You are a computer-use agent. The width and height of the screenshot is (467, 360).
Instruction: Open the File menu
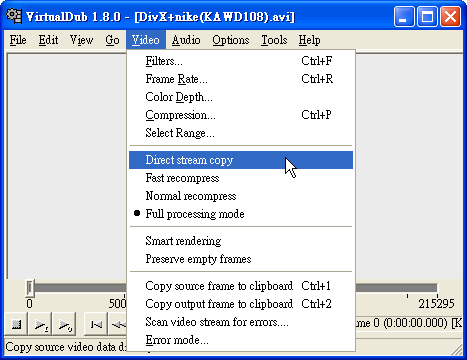(x=18, y=40)
